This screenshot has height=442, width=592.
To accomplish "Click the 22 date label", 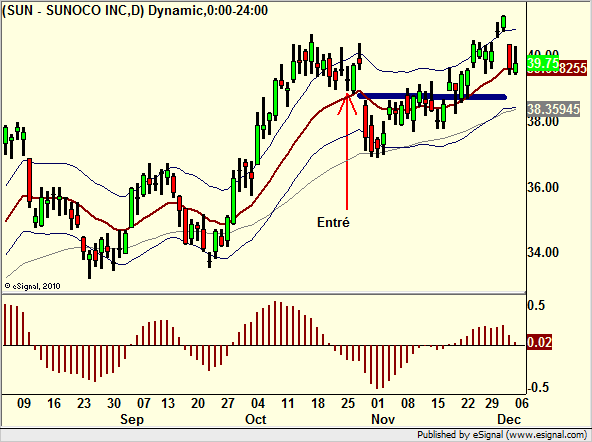I will coord(468,403).
